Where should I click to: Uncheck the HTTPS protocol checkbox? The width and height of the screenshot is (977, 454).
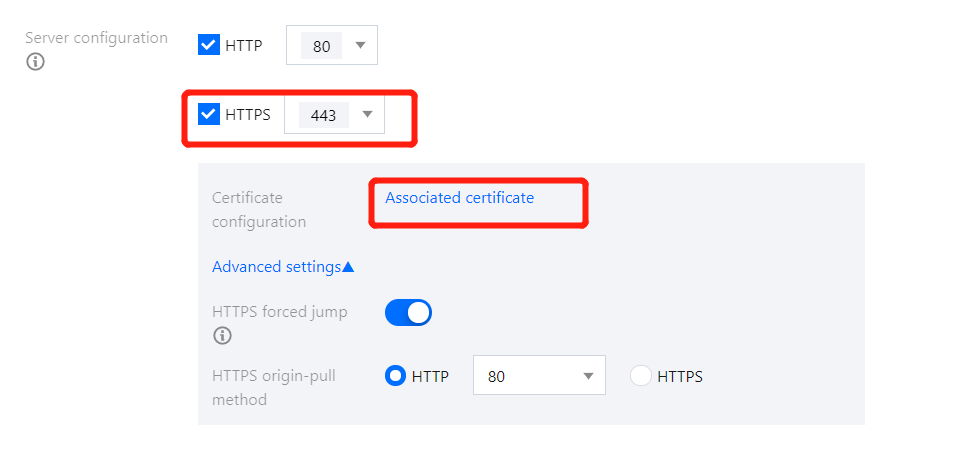coord(209,114)
